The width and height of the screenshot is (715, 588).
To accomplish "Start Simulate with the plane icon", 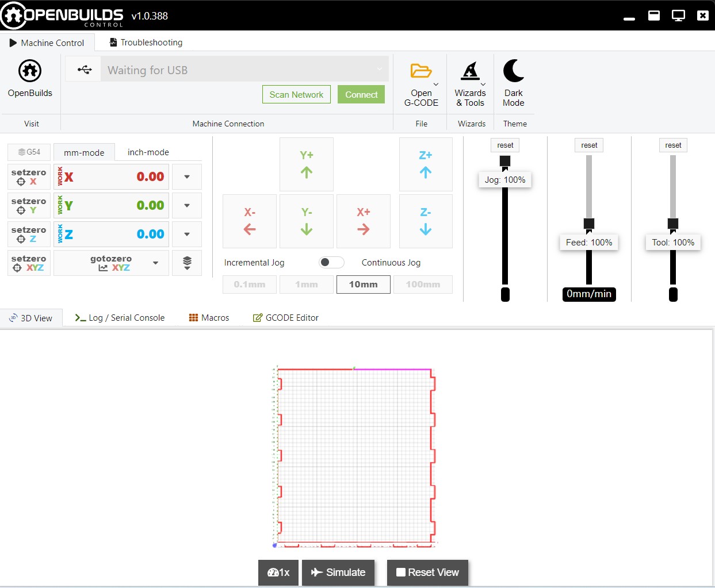I will click(x=338, y=572).
